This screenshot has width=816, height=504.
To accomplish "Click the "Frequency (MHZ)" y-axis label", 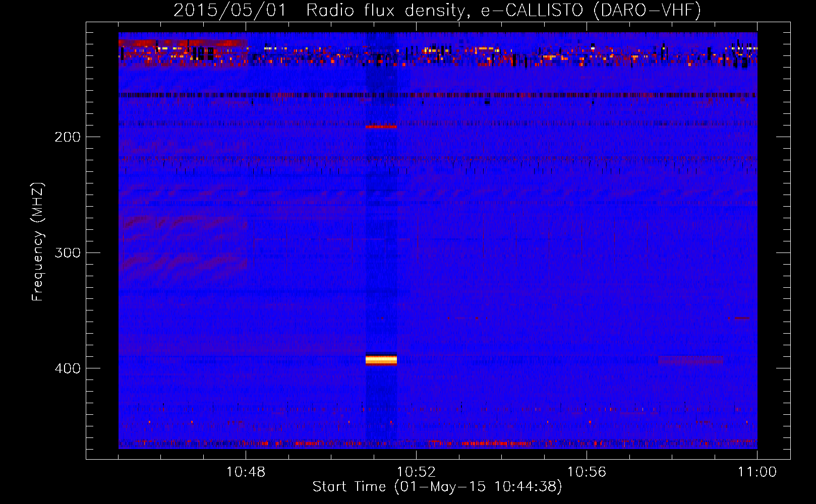I will pos(38,242).
